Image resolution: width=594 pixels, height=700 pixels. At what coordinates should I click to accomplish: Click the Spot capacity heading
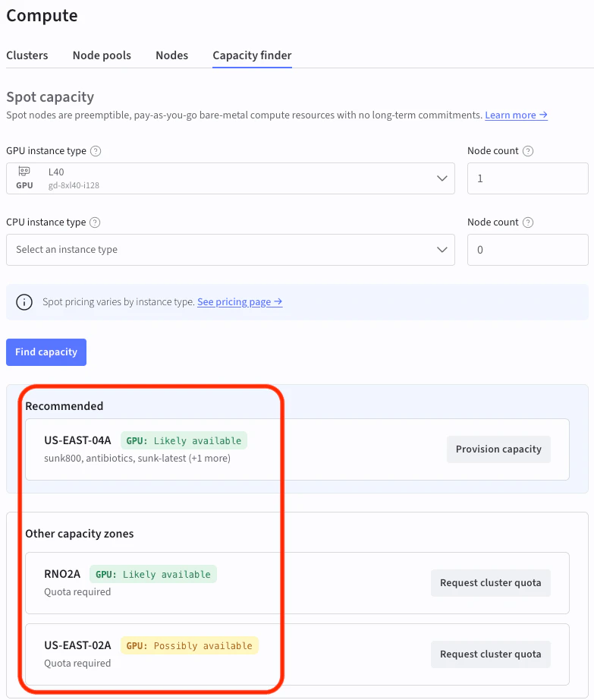point(50,97)
